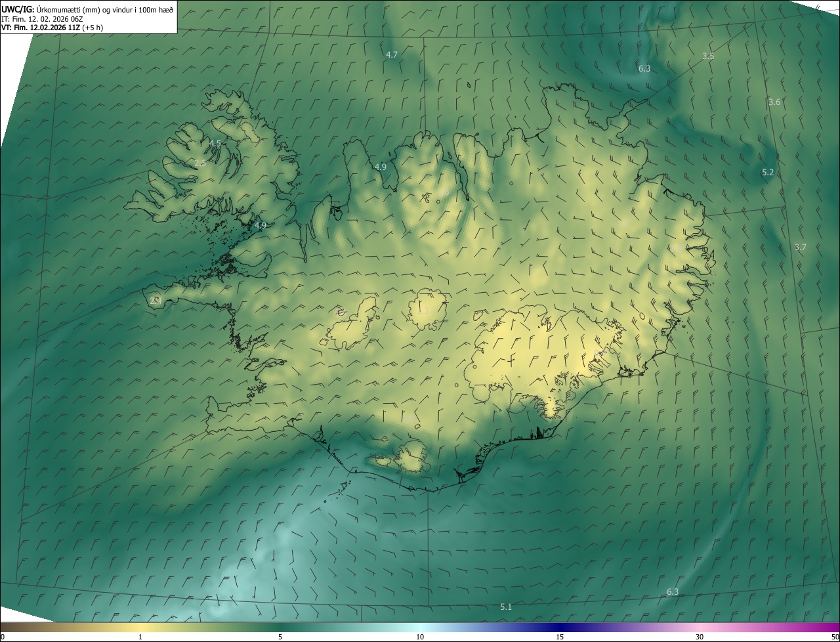Image resolution: width=840 pixels, height=642 pixels.
Task: Pick the 5.2 value label off the east coast
Action: point(768,172)
